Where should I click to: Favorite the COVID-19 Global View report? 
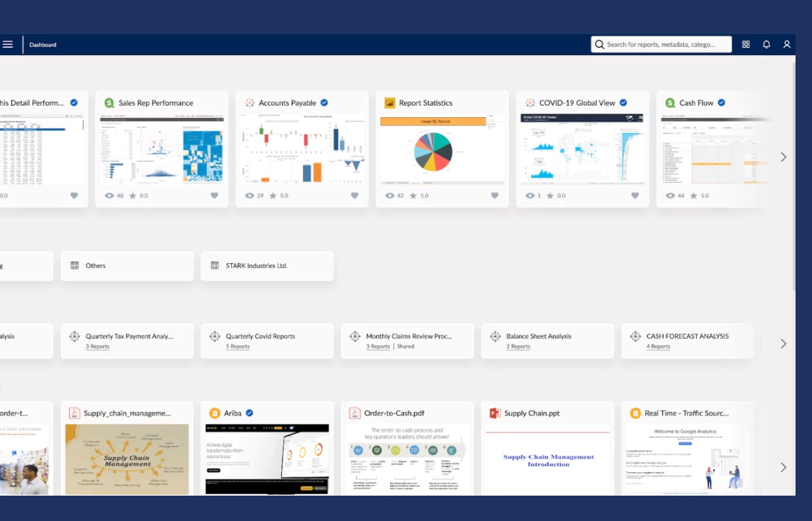click(x=635, y=196)
